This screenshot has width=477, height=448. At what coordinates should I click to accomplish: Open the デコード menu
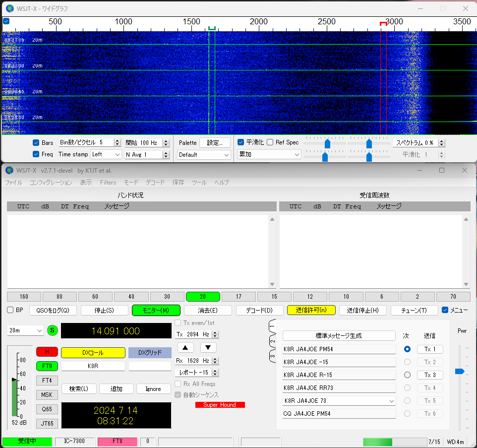tap(155, 182)
